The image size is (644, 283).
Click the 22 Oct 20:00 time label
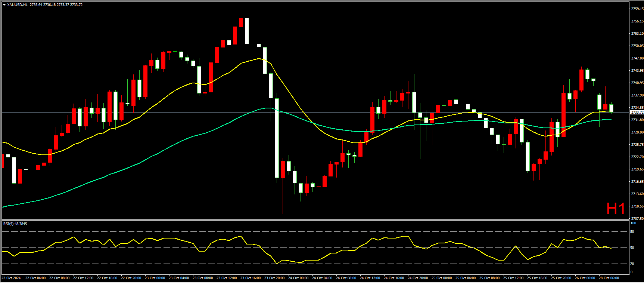[131, 278]
